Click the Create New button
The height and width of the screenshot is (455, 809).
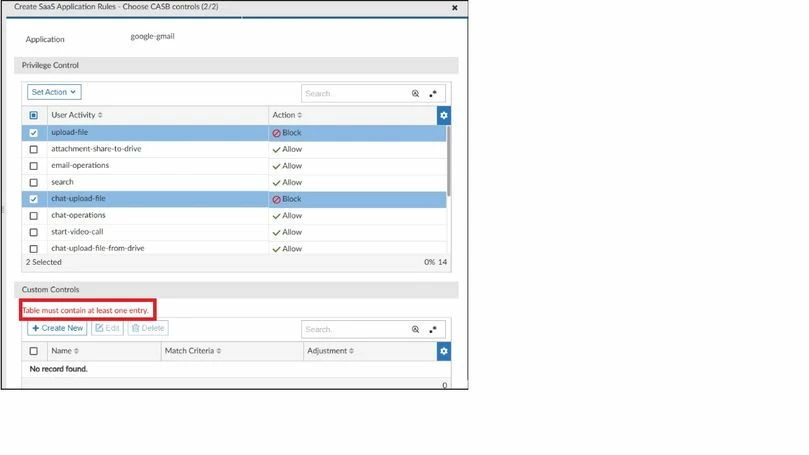tap(57, 328)
